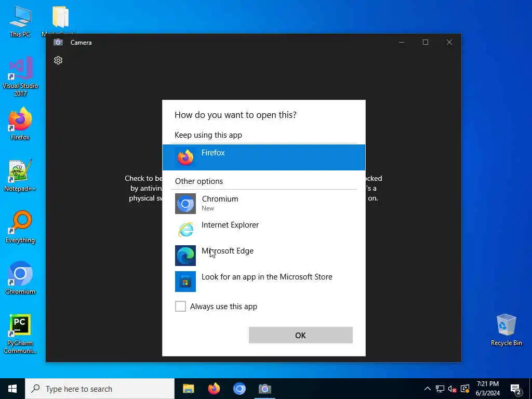Select the Recycle Bin icon
The width and height of the screenshot is (532, 399).
[x=506, y=329]
